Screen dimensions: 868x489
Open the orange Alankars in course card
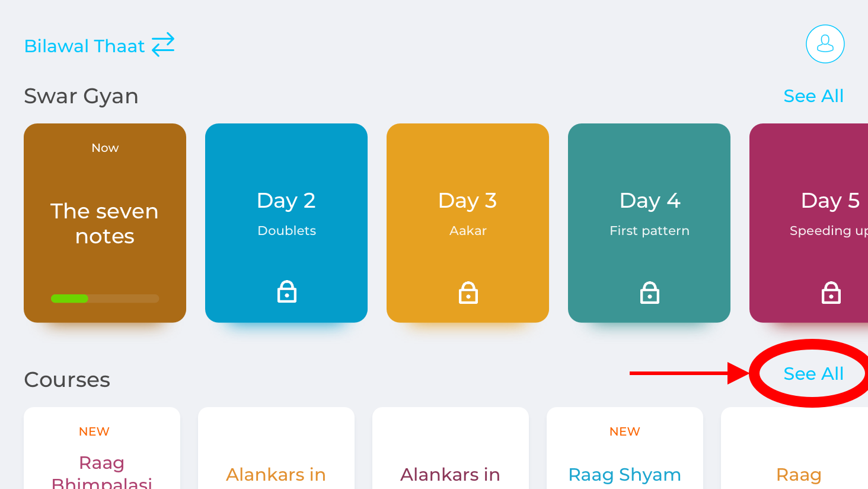point(276,448)
